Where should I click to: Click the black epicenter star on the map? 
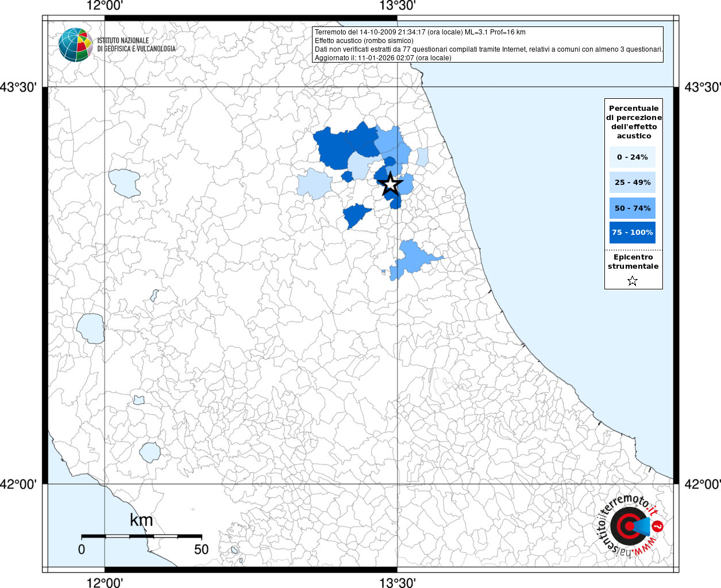[x=391, y=184]
